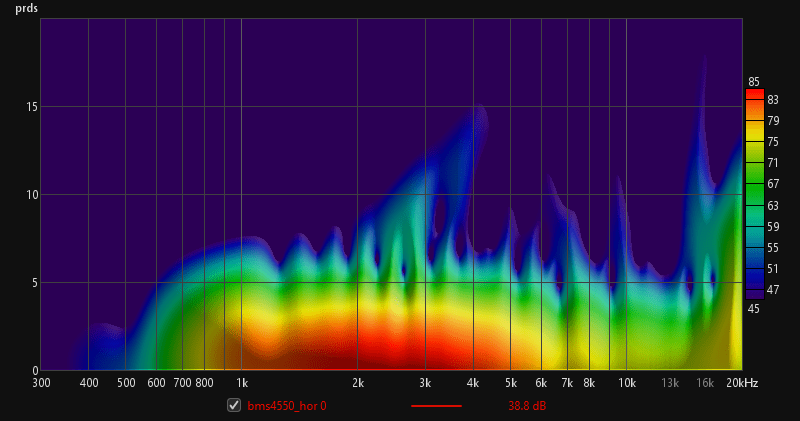Click the 4k frequency axis label
This screenshot has height=421, width=800.
click(473, 383)
